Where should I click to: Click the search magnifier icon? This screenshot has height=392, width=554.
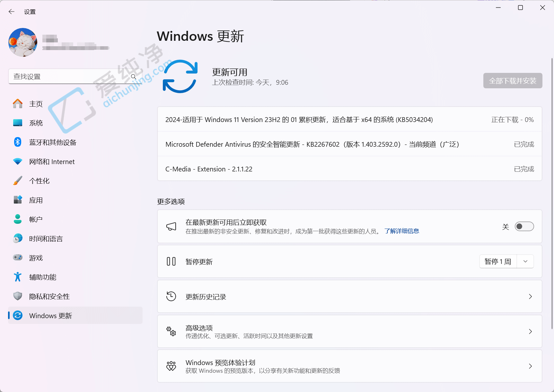(134, 76)
